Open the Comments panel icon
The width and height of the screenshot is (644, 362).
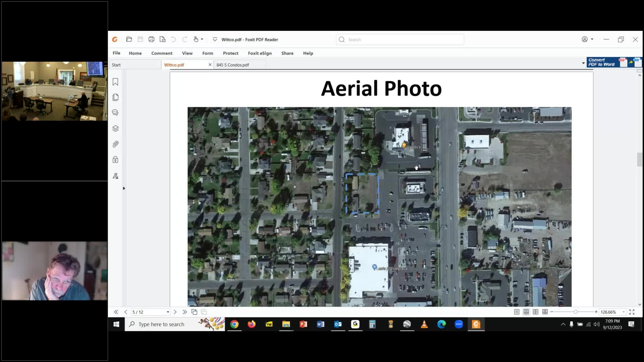point(115,113)
